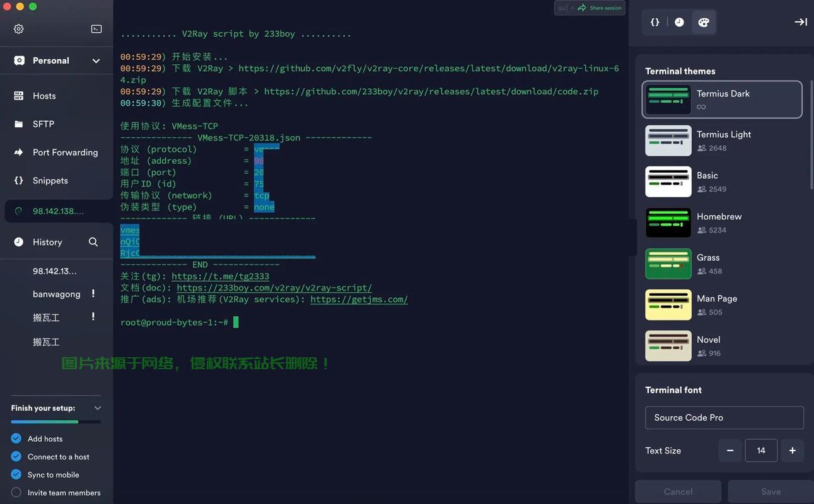Open the snippets braces icon in right panel
The image size is (814, 504).
(655, 22)
